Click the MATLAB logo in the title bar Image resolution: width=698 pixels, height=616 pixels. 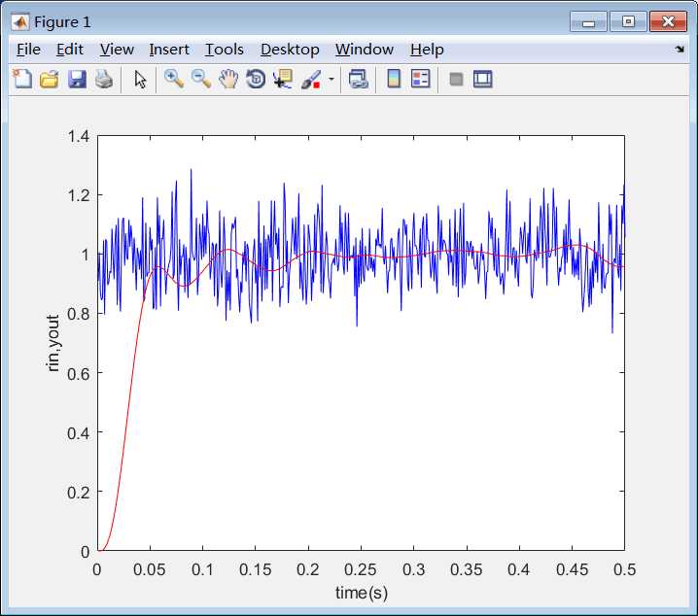[x=20, y=21]
